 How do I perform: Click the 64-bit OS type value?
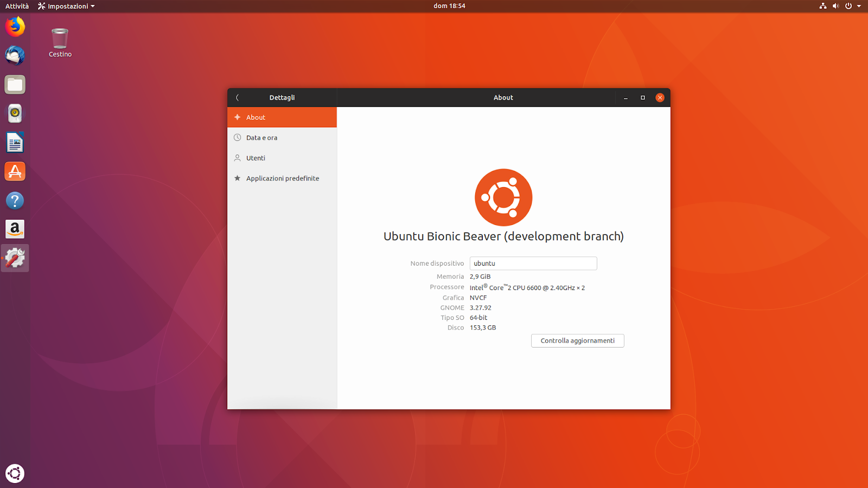coord(478,318)
